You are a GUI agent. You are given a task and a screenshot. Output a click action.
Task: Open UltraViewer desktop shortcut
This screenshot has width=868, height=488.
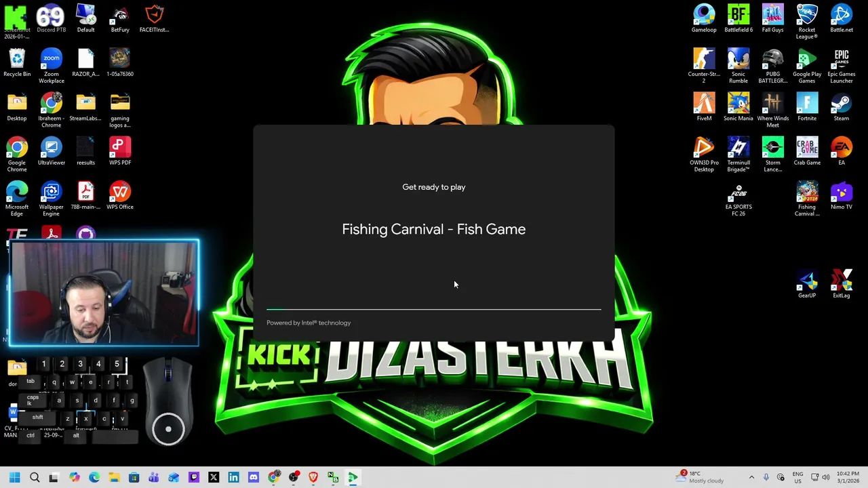click(51, 152)
